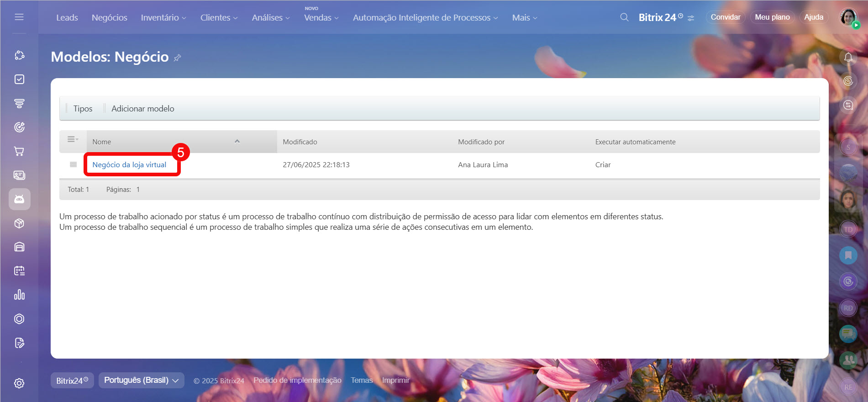The height and width of the screenshot is (402, 868).
Task: Open the user profile avatar
Action: click(848, 17)
